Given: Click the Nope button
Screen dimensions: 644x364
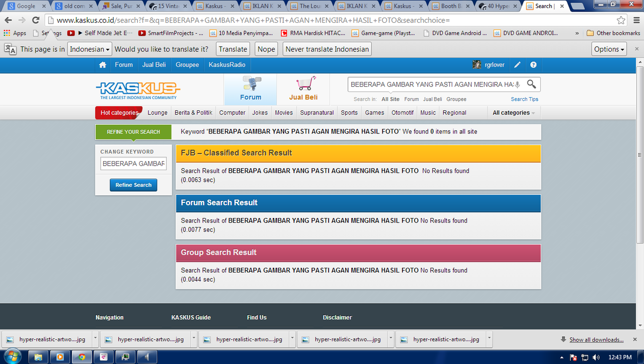Looking at the screenshot, I should pyautogui.click(x=266, y=49).
